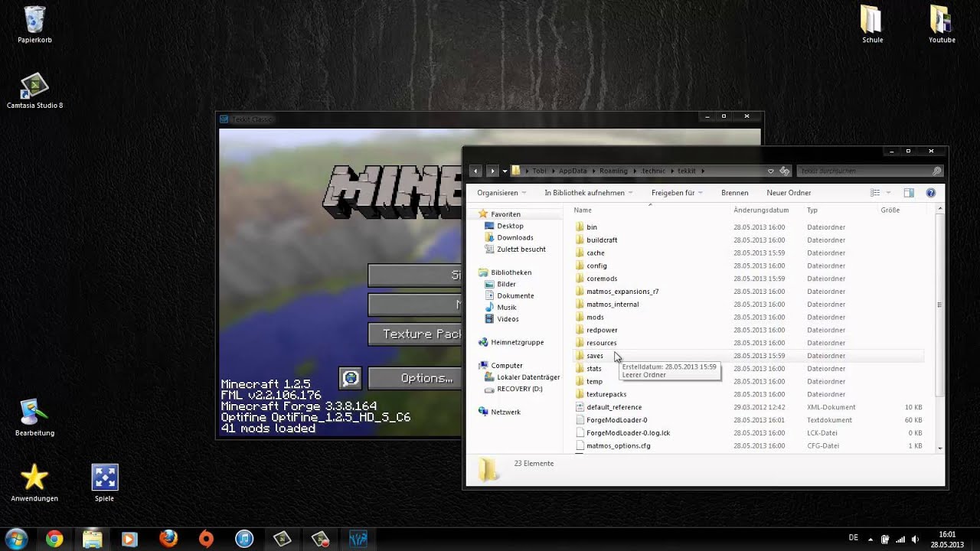Switch to Tekkit launcher in taskbar
This screenshot has width=980, height=551.
(x=358, y=540)
